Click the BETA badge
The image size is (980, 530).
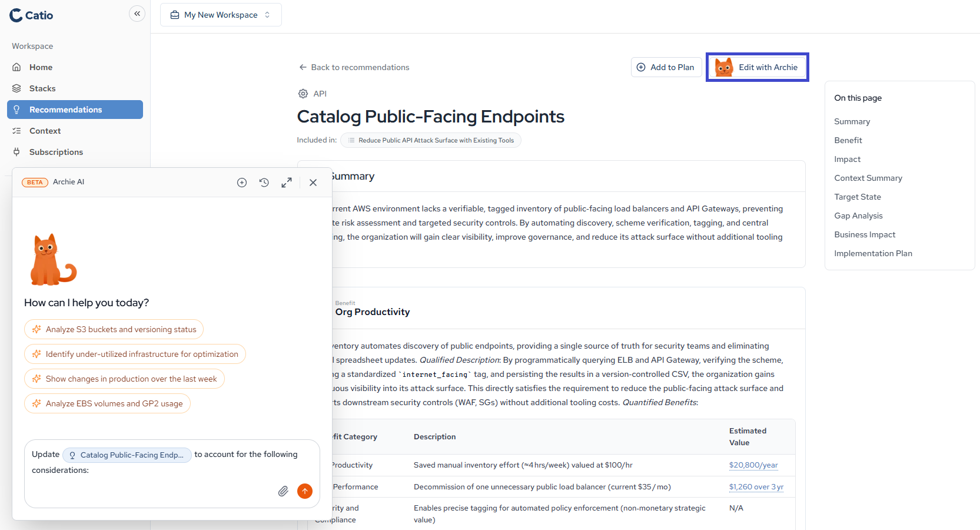click(x=35, y=182)
